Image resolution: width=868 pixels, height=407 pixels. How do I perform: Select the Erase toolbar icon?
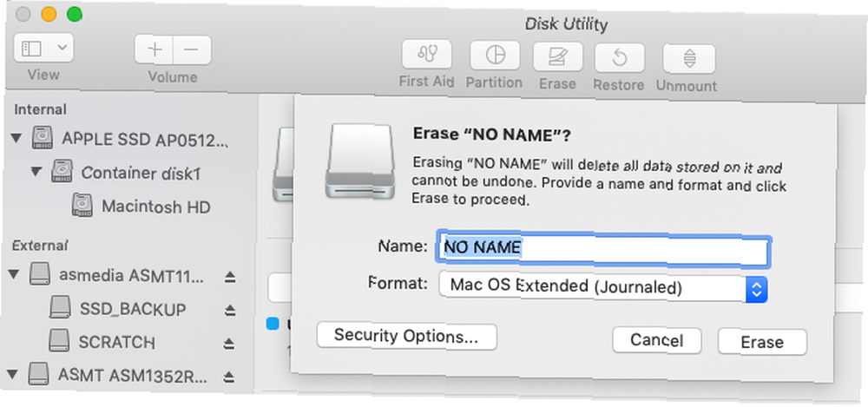(557, 56)
